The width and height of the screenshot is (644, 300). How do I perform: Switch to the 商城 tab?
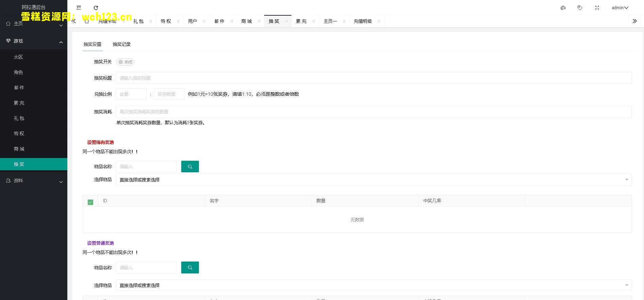coord(247,21)
